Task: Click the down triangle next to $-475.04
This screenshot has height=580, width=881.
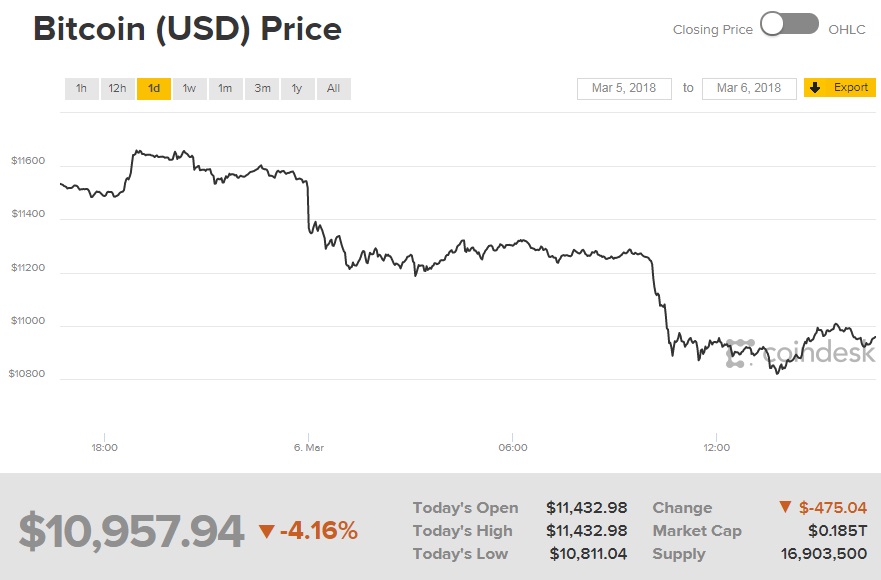Action: click(x=786, y=508)
